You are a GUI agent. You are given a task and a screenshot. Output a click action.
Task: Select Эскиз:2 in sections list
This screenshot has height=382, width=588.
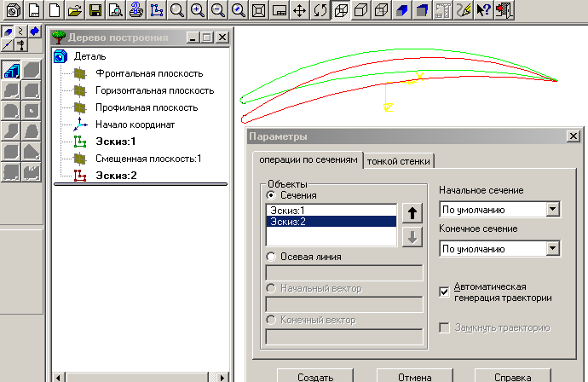[x=331, y=222]
